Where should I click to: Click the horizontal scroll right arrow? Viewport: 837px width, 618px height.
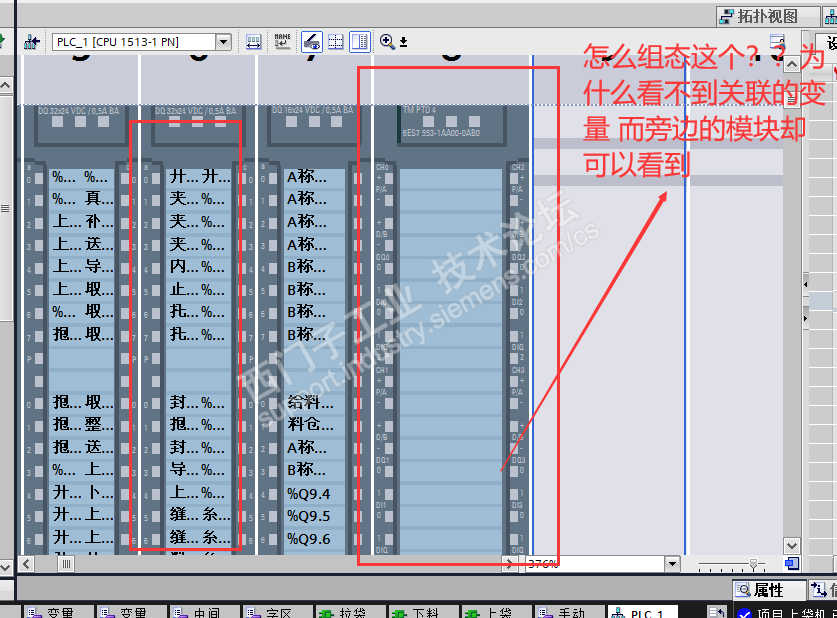509,564
